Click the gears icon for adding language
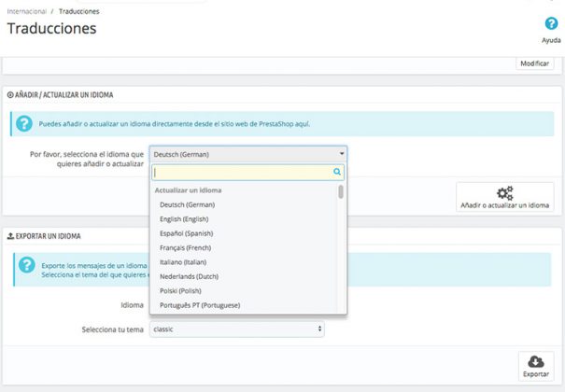 [504, 193]
